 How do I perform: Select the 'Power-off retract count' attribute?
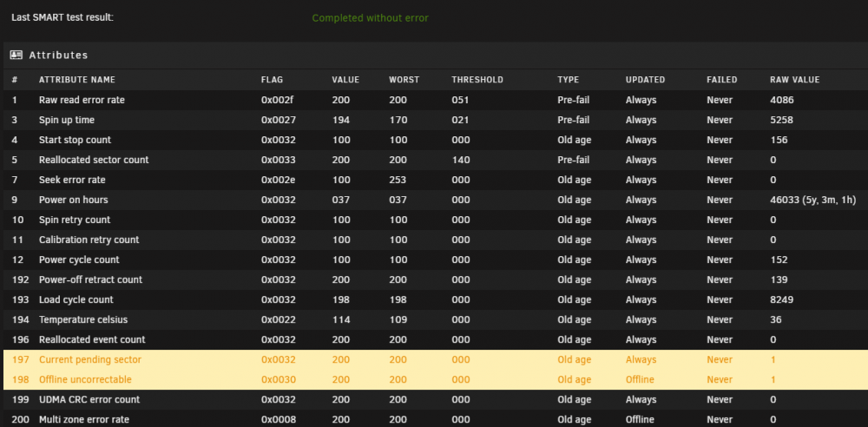[91, 279]
